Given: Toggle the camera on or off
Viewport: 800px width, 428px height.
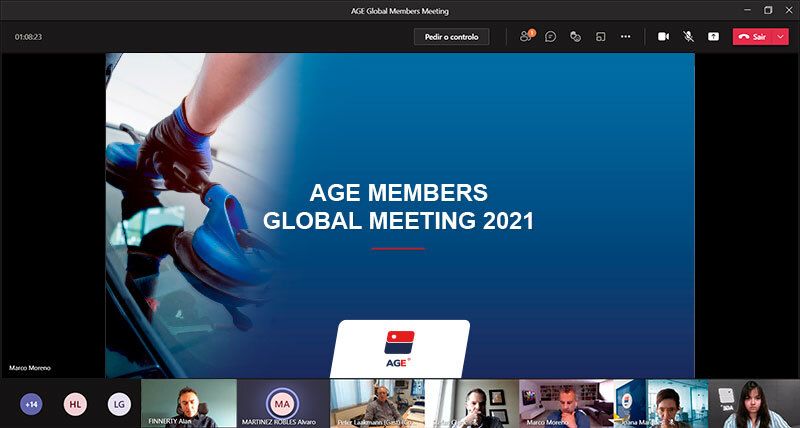Looking at the screenshot, I should coord(663,37).
